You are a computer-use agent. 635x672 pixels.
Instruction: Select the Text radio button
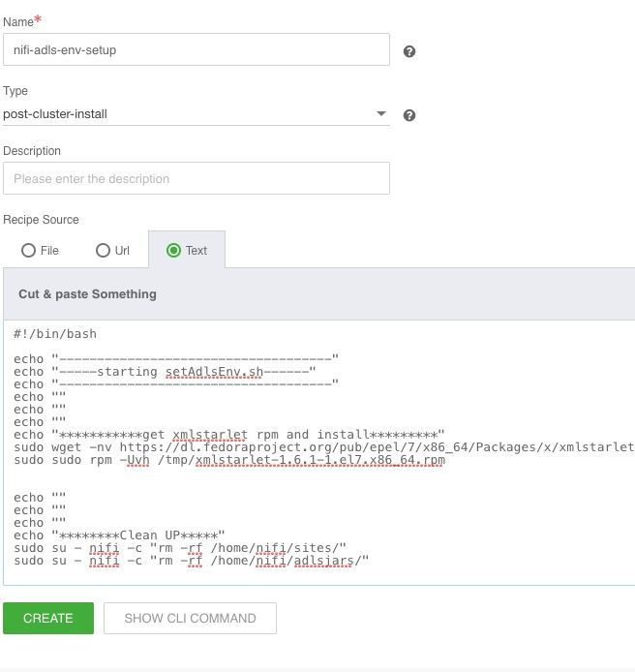174,250
